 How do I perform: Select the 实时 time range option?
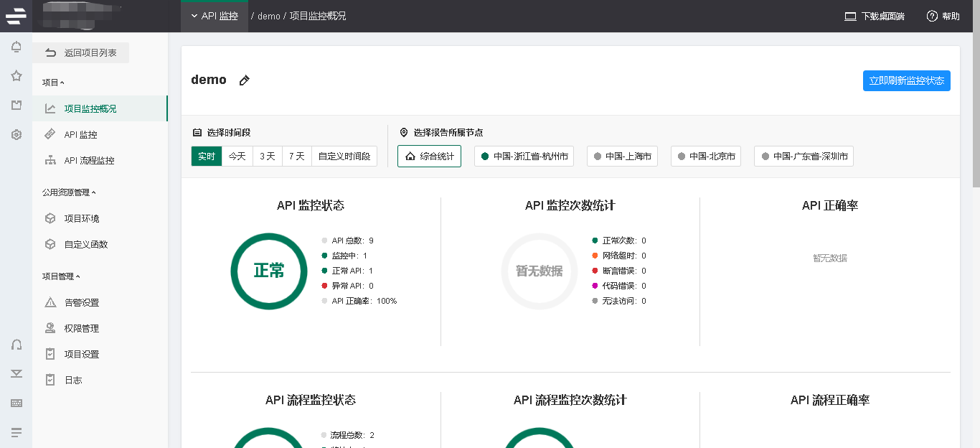pos(207,156)
